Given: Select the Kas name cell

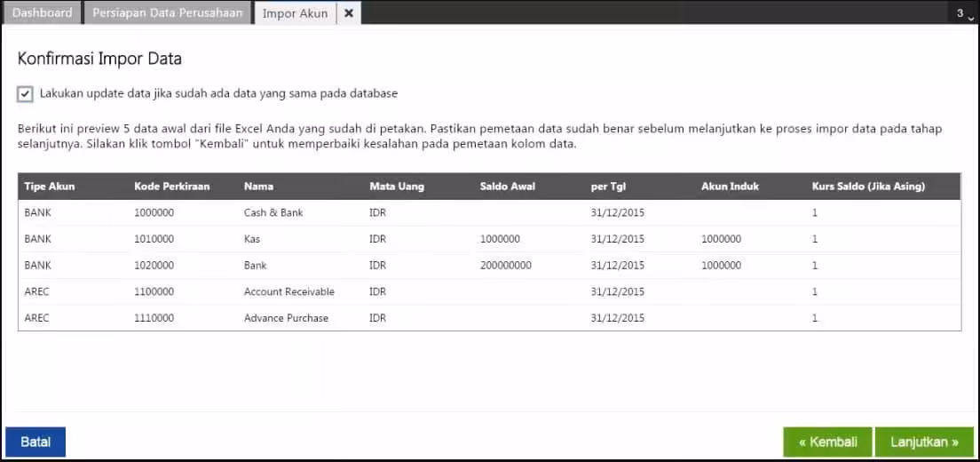Looking at the screenshot, I should (x=252, y=239).
